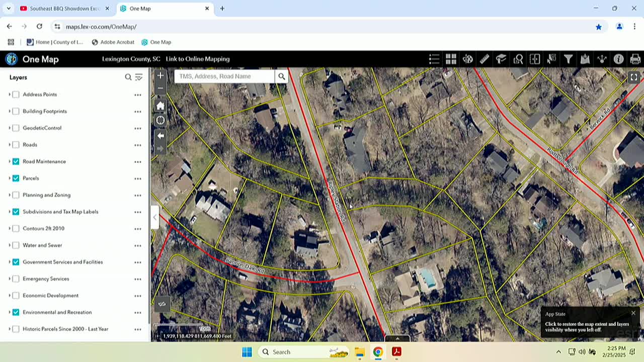Viewport: 644px width, 362px height.
Task: Switch to Southeast BBQ Showdown tab
Action: [64, 9]
